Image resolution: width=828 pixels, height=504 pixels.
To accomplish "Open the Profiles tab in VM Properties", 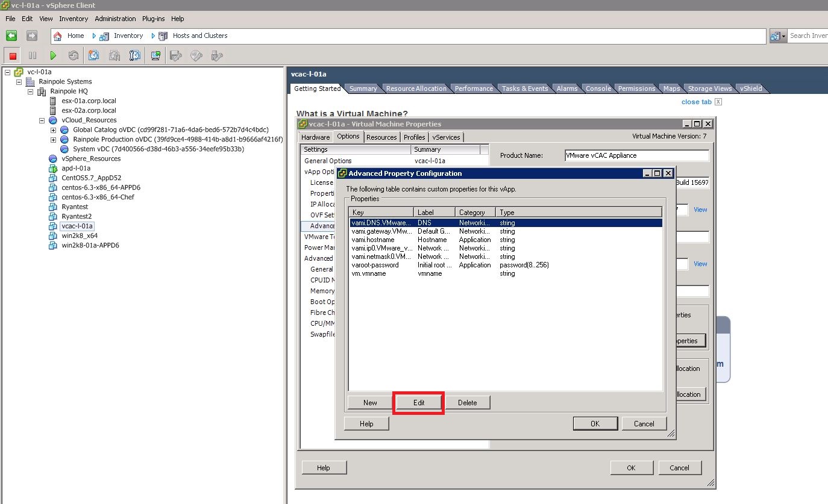I will point(414,137).
